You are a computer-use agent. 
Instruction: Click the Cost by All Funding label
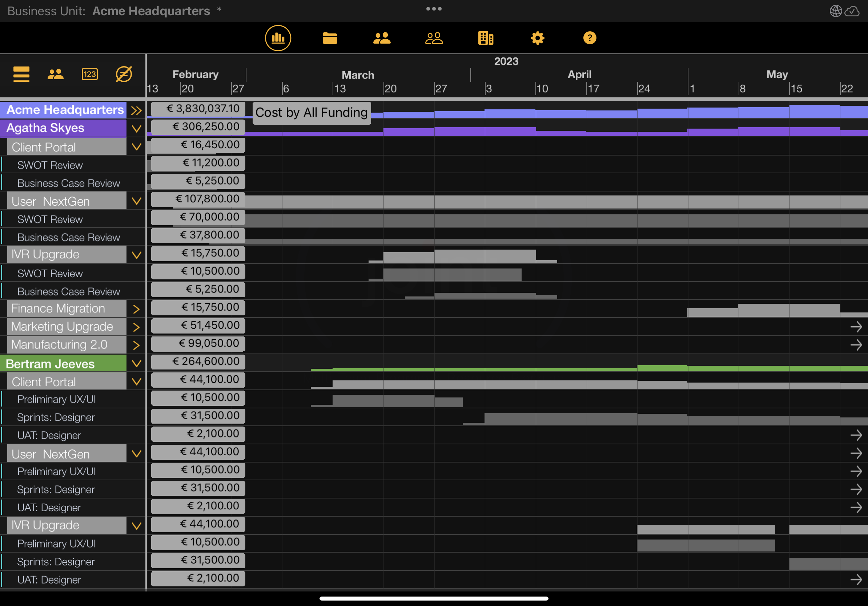[311, 113]
